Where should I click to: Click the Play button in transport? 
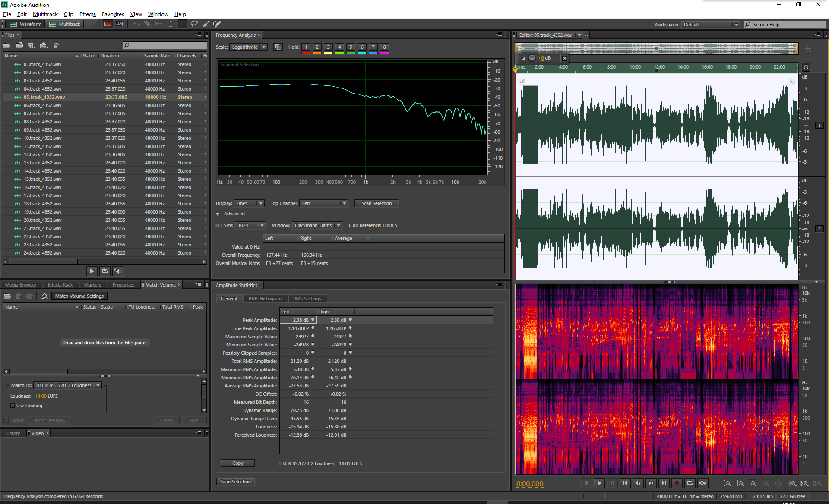coord(599,483)
